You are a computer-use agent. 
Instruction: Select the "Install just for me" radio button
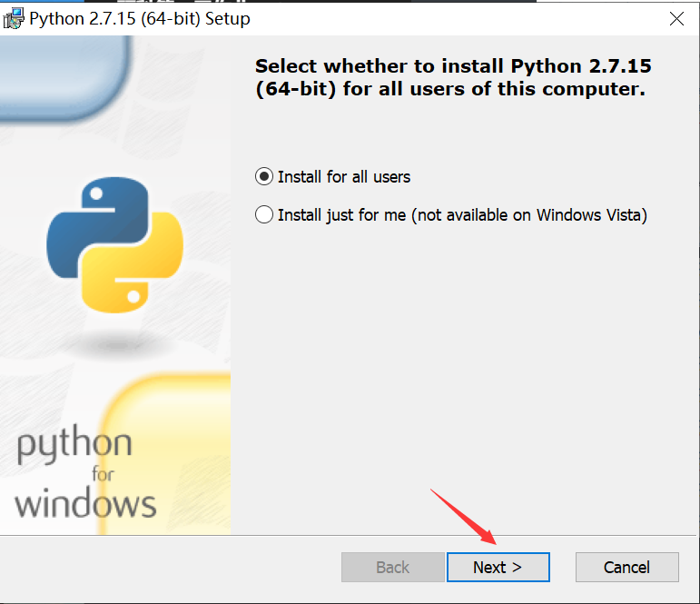264,215
